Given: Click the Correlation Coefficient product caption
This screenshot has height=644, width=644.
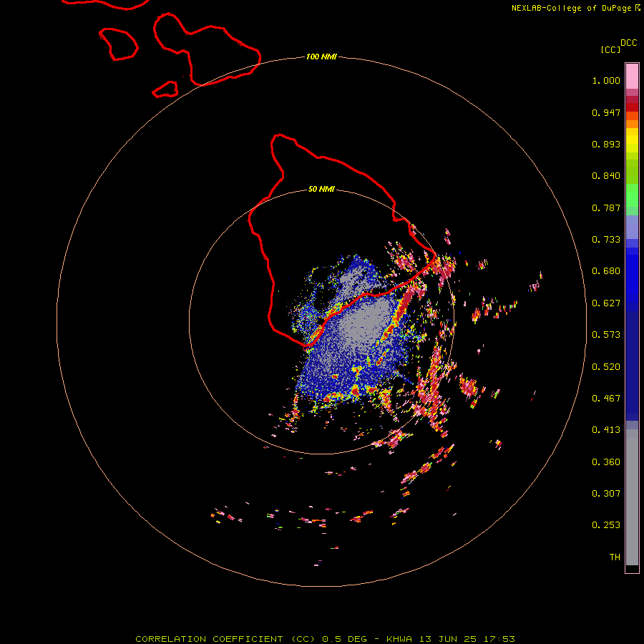Looking at the screenshot, I should (325, 639).
